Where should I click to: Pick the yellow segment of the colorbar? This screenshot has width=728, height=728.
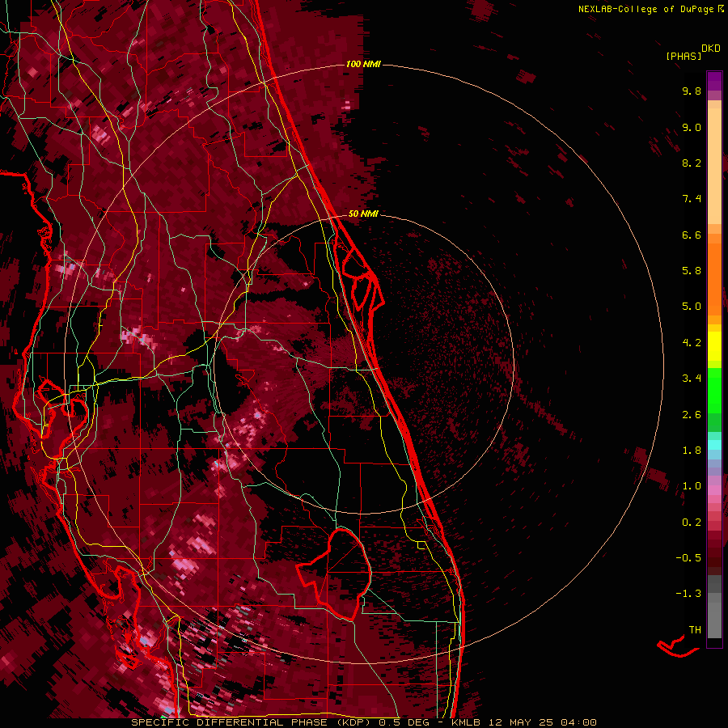714,346
